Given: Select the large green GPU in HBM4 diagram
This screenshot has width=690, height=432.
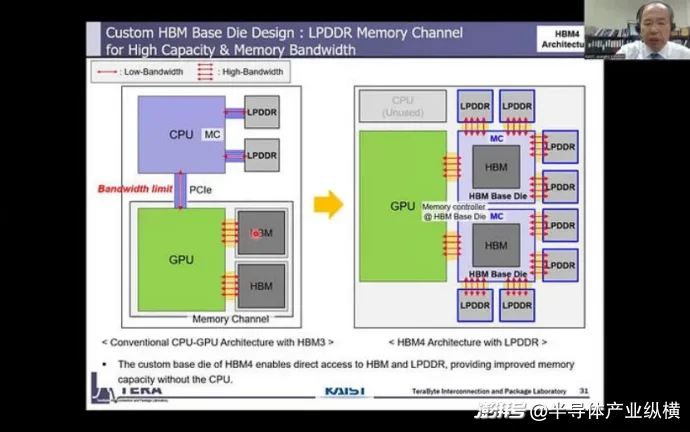Looking at the screenshot, I should coord(402,205).
